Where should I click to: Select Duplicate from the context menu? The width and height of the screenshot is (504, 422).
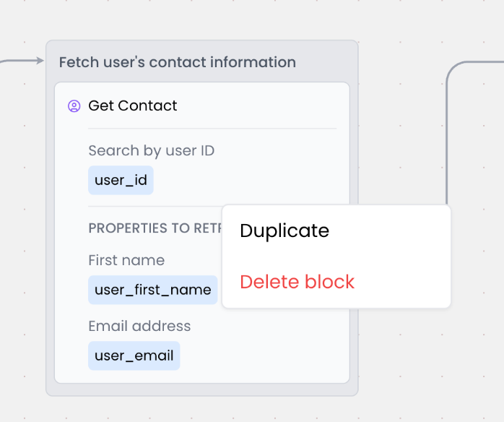coord(284,231)
